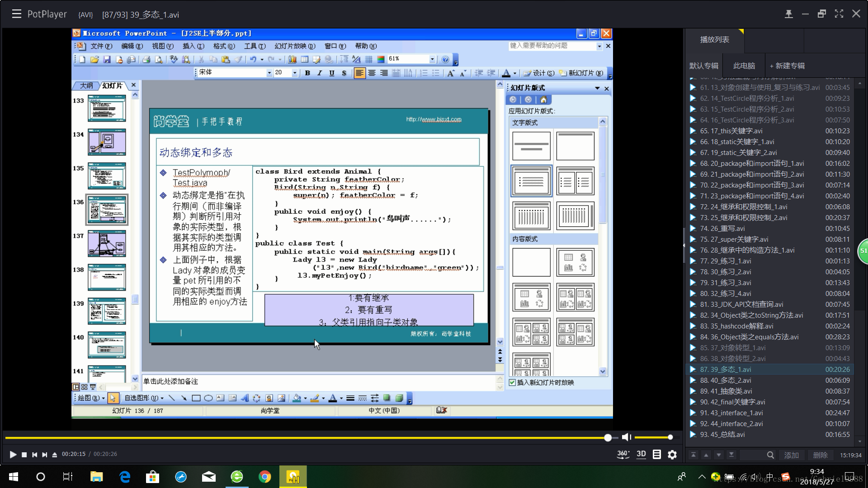This screenshot has height=488, width=868.
Task: Open the 绘图 drawing menu dropdown
Action: [91, 398]
